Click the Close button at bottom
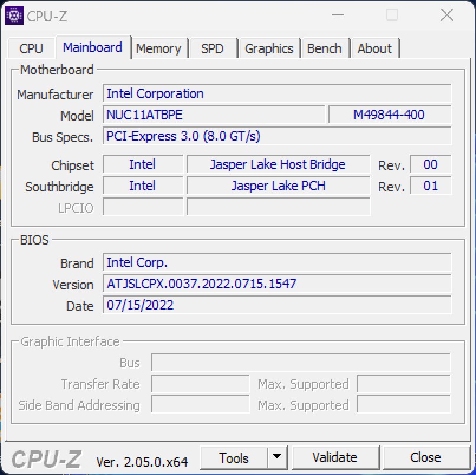Screen dimensions: 476x475 coord(426,458)
